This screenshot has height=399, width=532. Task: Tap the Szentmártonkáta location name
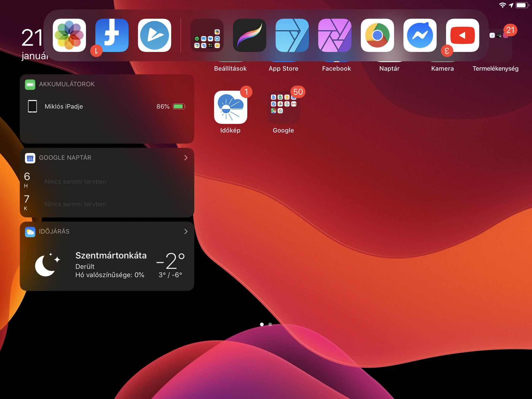[111, 255]
